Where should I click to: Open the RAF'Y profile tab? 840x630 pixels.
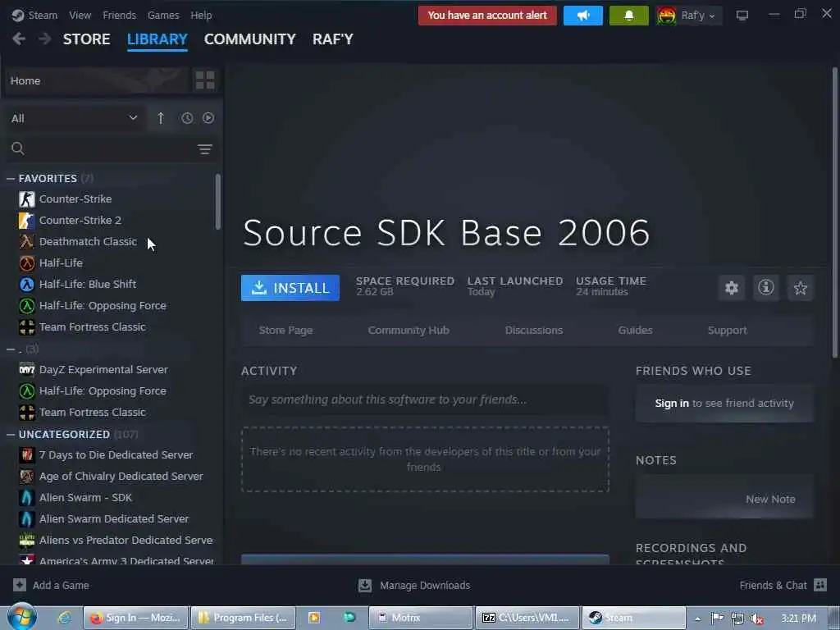click(x=333, y=39)
